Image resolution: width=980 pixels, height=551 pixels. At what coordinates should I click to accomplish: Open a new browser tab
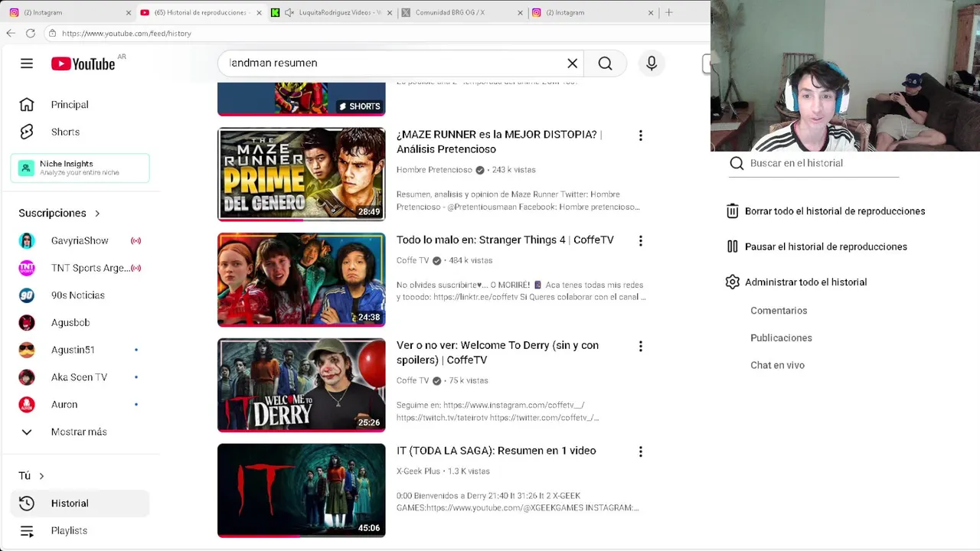668,12
